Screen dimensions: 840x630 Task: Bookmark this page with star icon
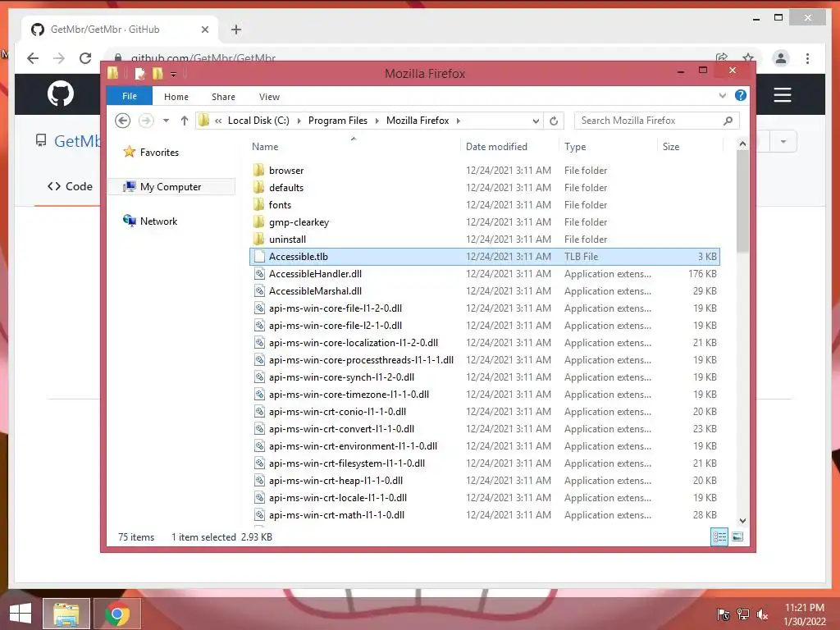748,58
